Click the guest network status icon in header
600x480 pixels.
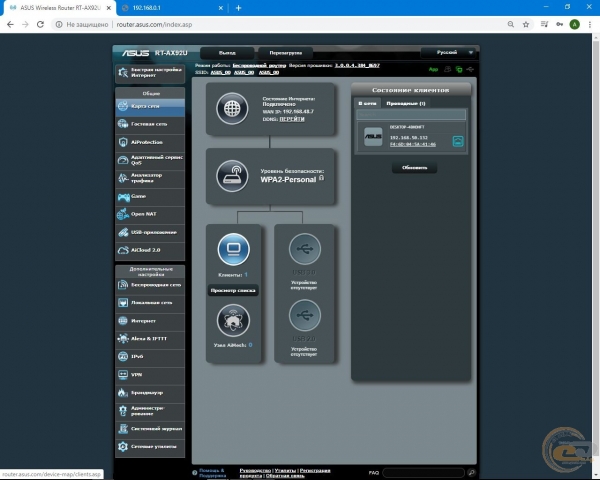coord(447,69)
